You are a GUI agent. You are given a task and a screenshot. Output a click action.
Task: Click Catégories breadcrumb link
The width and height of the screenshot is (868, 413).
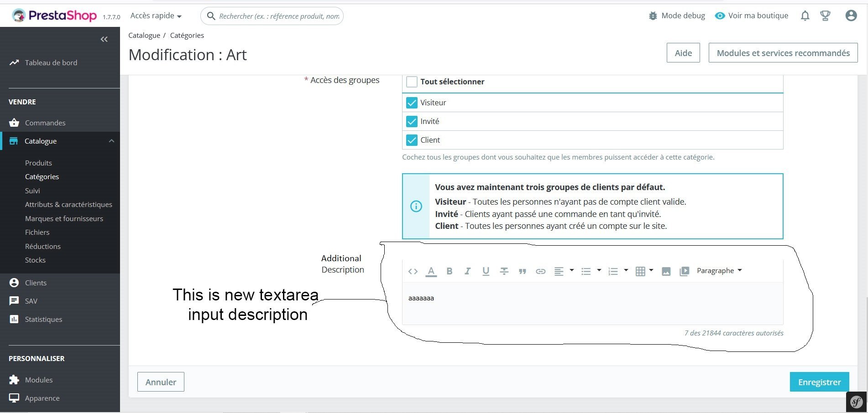point(187,35)
